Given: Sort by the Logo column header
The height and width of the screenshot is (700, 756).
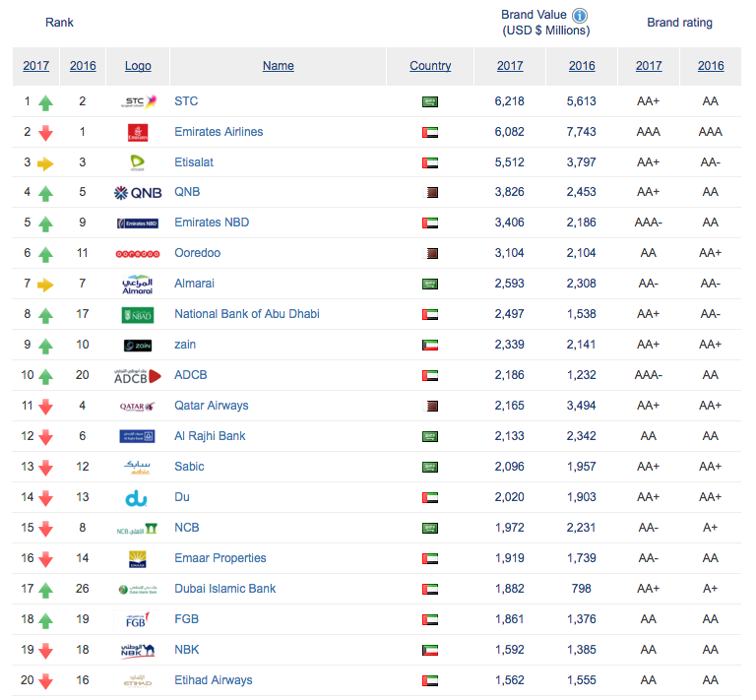Looking at the screenshot, I should coord(138,66).
